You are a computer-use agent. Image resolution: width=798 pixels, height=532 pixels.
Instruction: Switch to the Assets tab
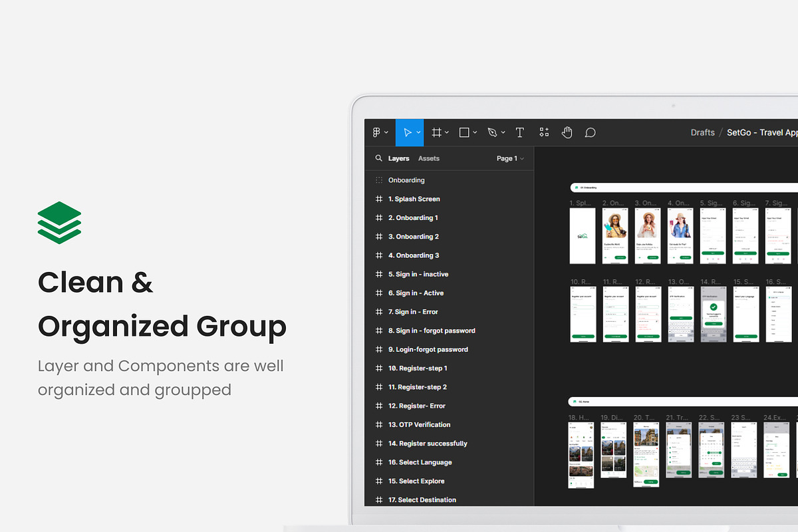pyautogui.click(x=429, y=158)
